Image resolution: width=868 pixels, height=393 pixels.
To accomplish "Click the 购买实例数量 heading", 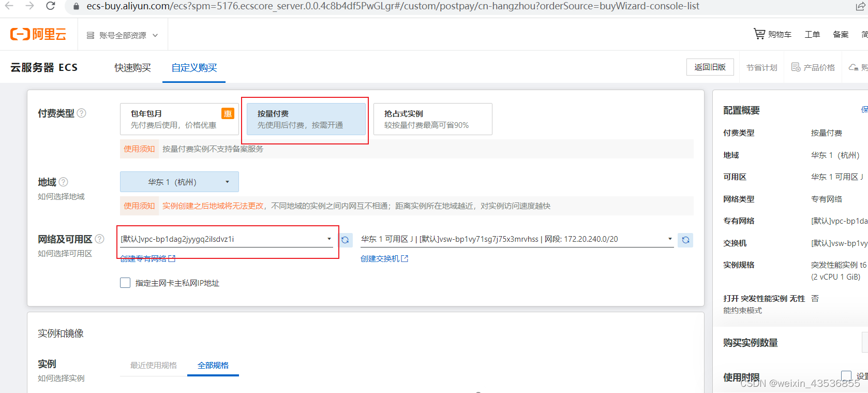I will click(751, 343).
